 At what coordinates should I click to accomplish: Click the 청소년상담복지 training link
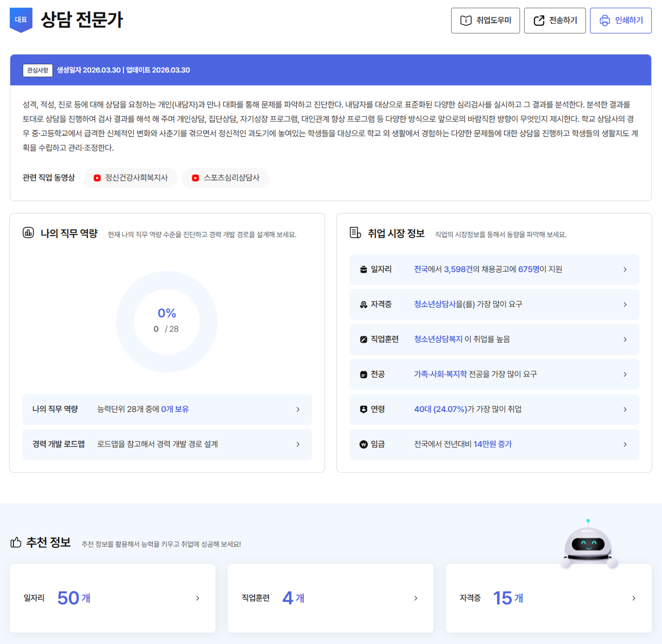tap(438, 339)
